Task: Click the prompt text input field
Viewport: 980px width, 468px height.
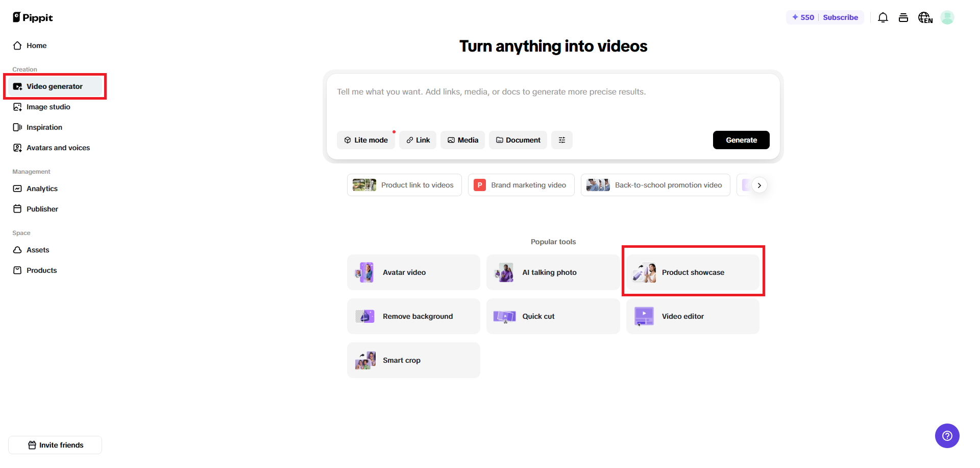Action: point(552,102)
